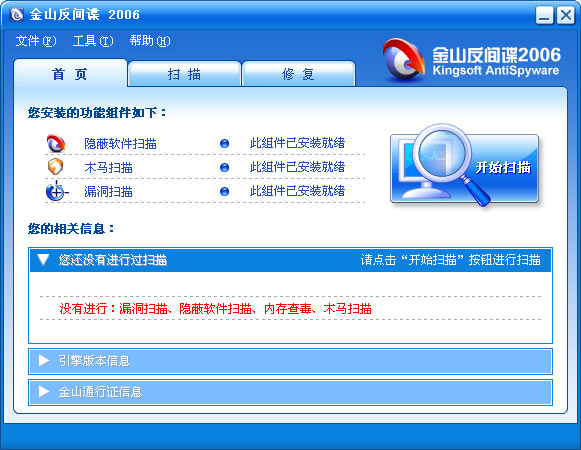This screenshot has width=581, height=450.
Task: Click the red 没有进行 warning text
Action: click(x=215, y=308)
